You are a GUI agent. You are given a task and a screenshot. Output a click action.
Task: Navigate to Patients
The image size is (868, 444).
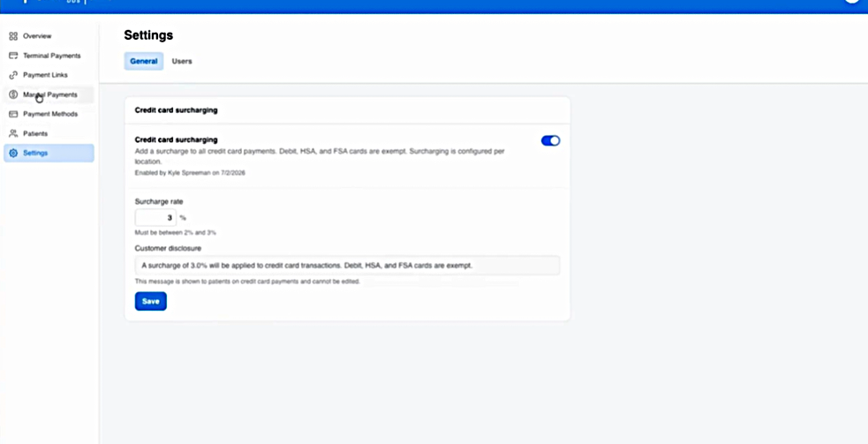49,133
